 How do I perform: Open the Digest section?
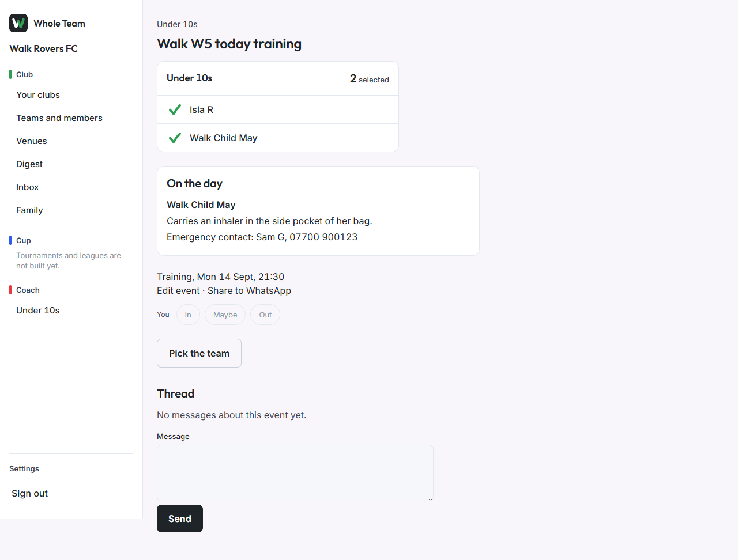click(x=29, y=164)
